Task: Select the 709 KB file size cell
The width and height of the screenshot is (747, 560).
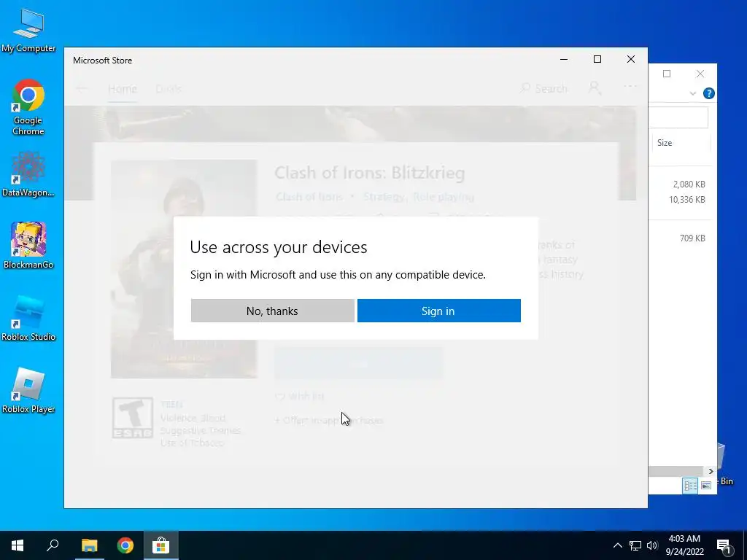Action: pyautogui.click(x=692, y=238)
